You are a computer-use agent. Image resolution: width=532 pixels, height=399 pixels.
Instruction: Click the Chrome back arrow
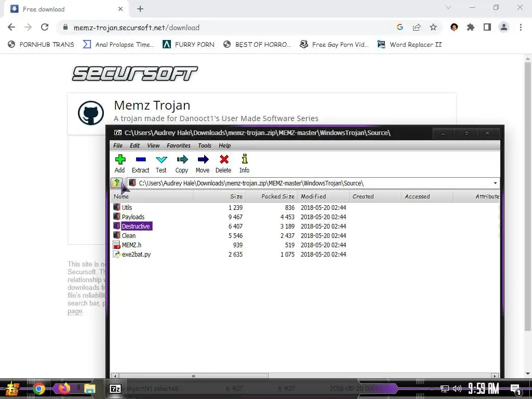click(11, 27)
